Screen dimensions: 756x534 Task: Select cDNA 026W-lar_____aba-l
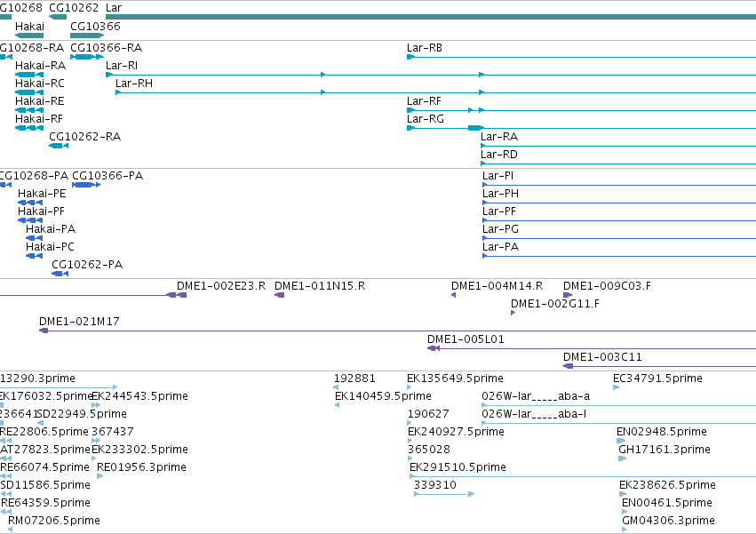click(534, 414)
